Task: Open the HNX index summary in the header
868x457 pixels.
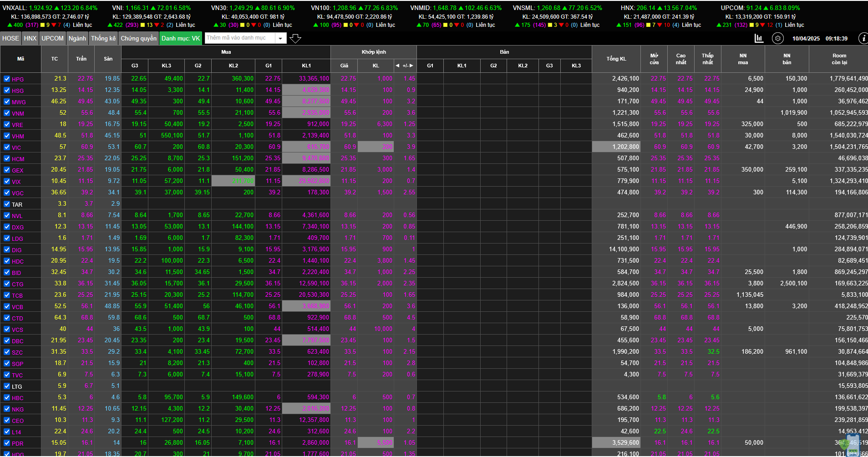Action: [x=659, y=16]
